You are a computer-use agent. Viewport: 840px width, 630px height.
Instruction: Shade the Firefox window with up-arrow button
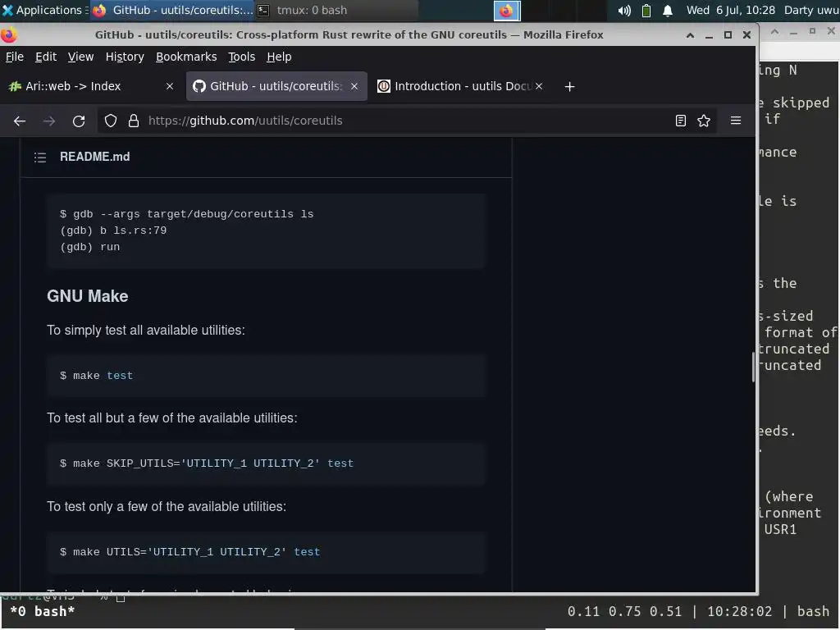691,35
